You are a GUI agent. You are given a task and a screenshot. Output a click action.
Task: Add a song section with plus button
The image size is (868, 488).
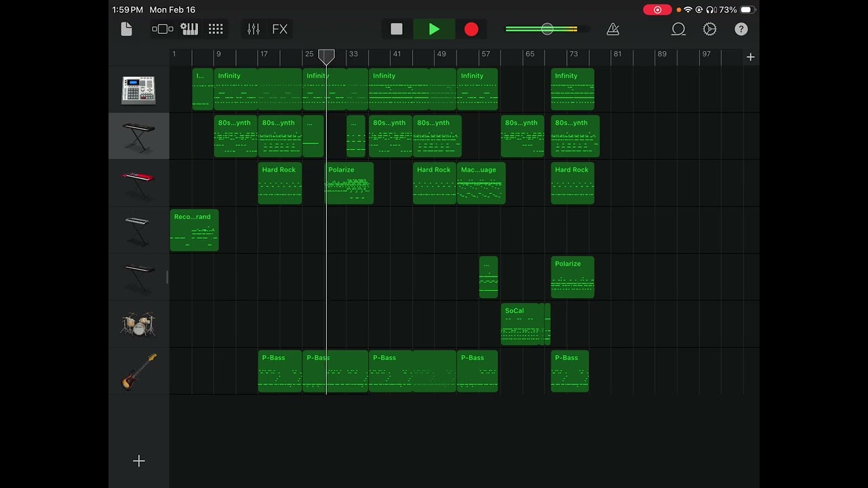(x=751, y=57)
